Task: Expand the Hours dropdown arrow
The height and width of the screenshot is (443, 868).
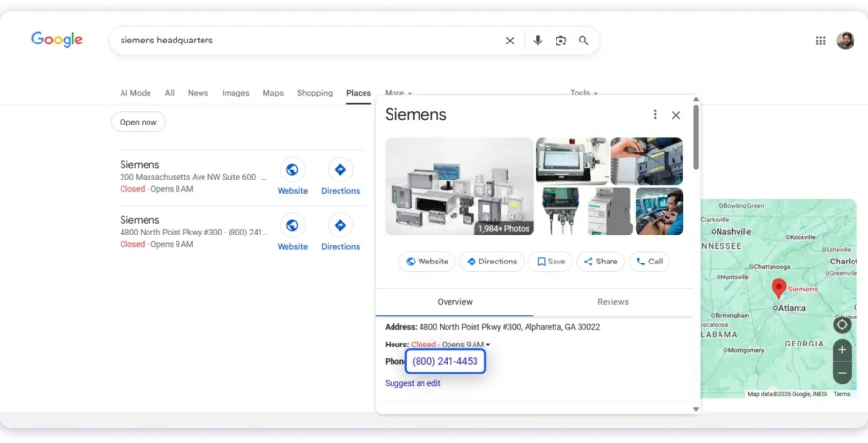Action: coord(488,345)
